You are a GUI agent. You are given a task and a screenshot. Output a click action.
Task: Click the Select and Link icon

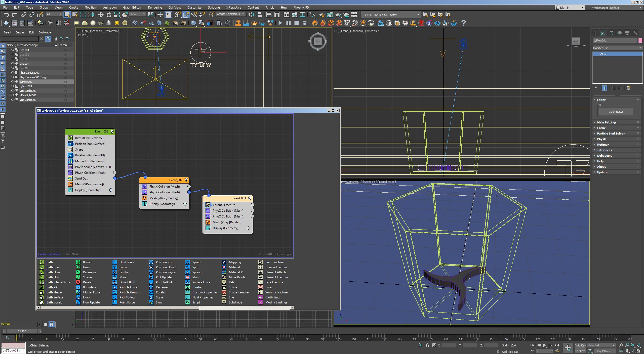click(x=24, y=15)
